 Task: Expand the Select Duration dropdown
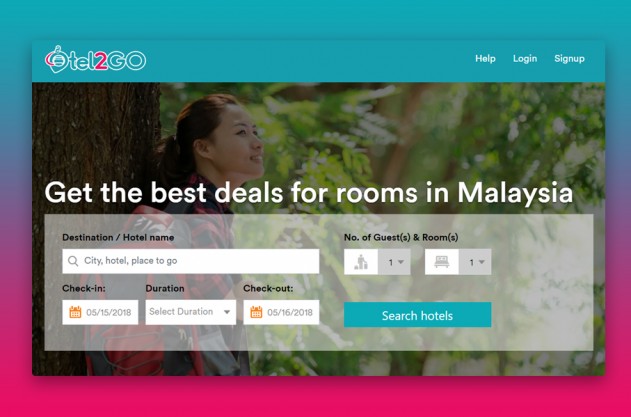(191, 312)
